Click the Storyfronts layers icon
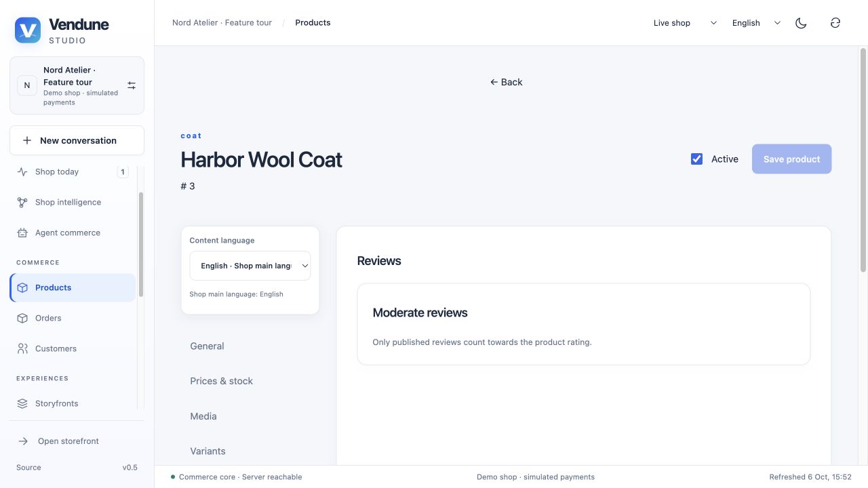The height and width of the screenshot is (488, 868). tap(22, 403)
